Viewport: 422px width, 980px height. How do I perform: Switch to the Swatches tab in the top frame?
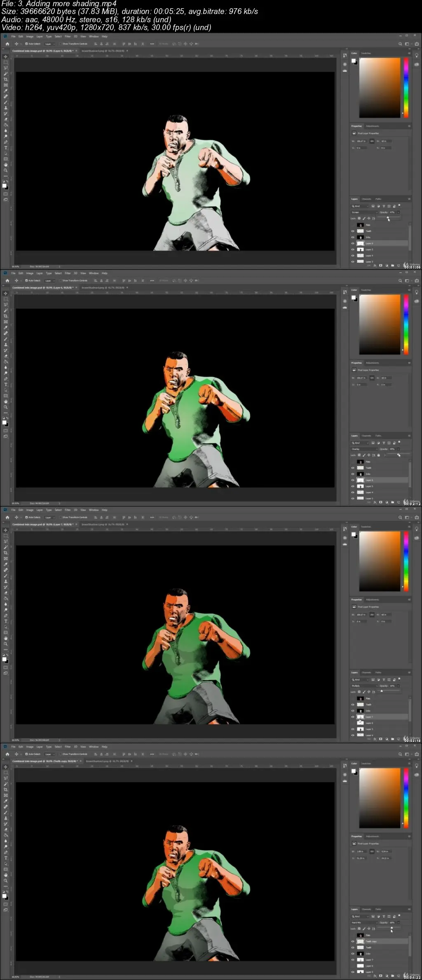(x=366, y=53)
